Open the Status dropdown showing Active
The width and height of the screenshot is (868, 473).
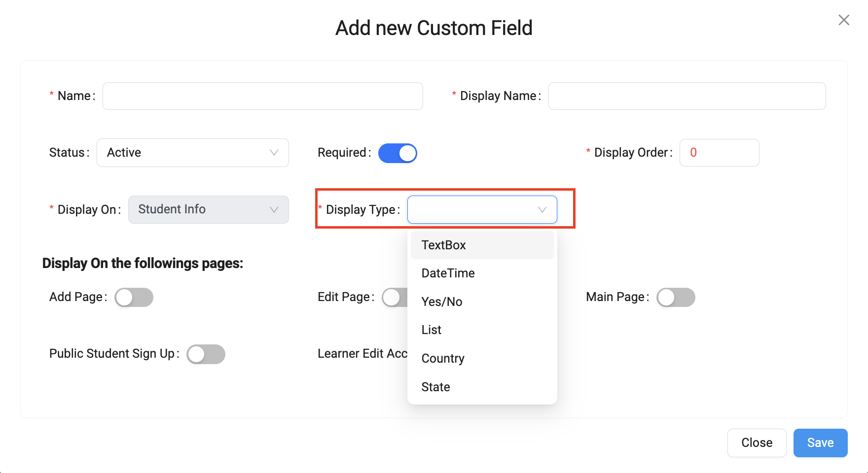coord(192,153)
